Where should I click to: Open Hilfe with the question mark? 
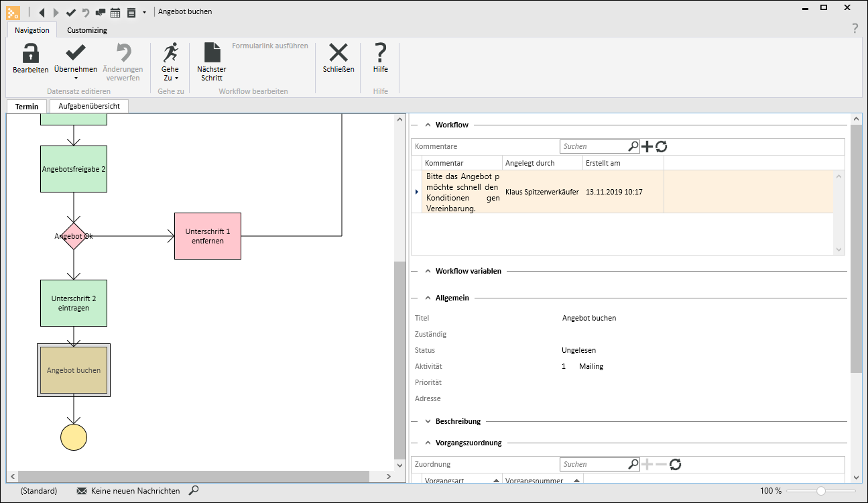click(x=381, y=53)
